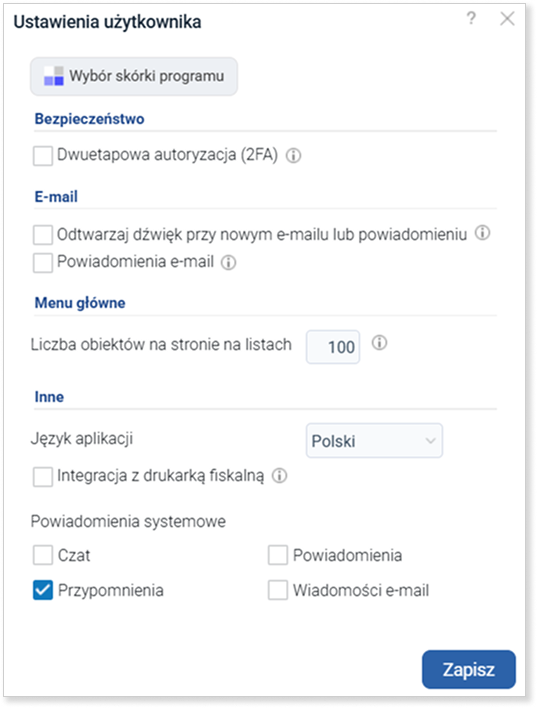
Task: Click info icon next to Powiadomienia e-mail
Action: (229, 262)
